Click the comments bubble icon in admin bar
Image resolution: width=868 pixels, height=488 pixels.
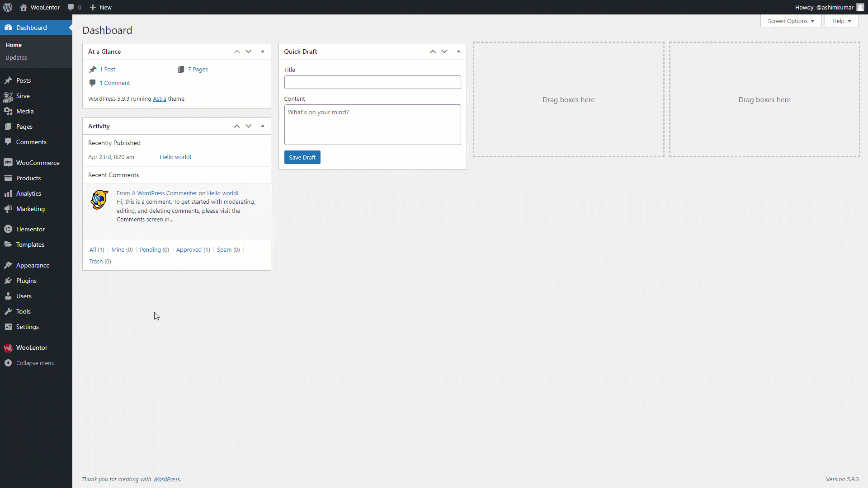(x=71, y=7)
